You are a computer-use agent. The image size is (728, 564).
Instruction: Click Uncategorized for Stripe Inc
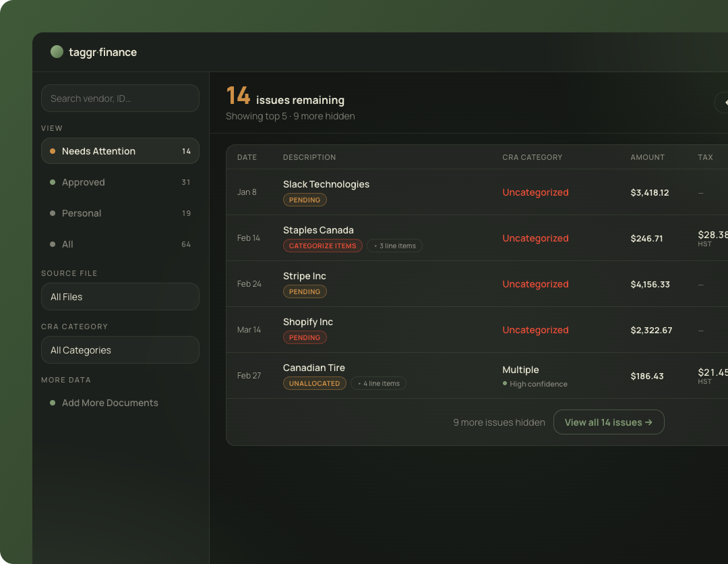(x=535, y=284)
